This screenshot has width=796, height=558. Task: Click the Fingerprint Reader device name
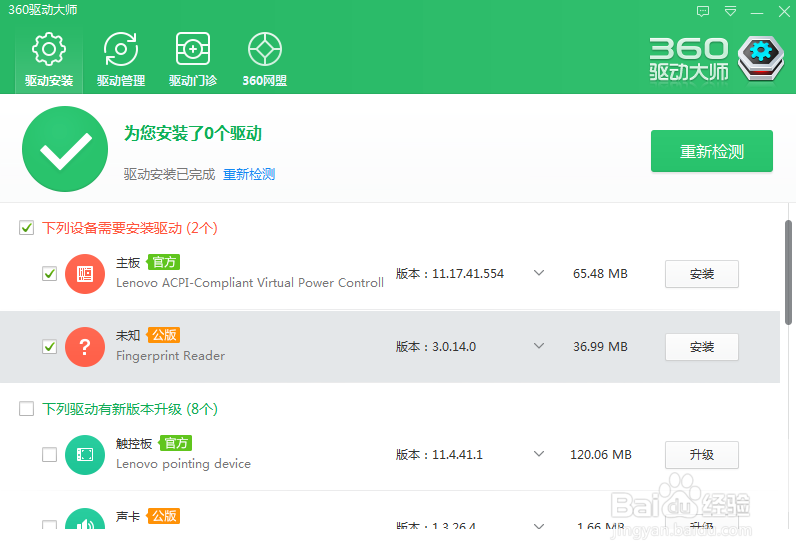coord(171,356)
